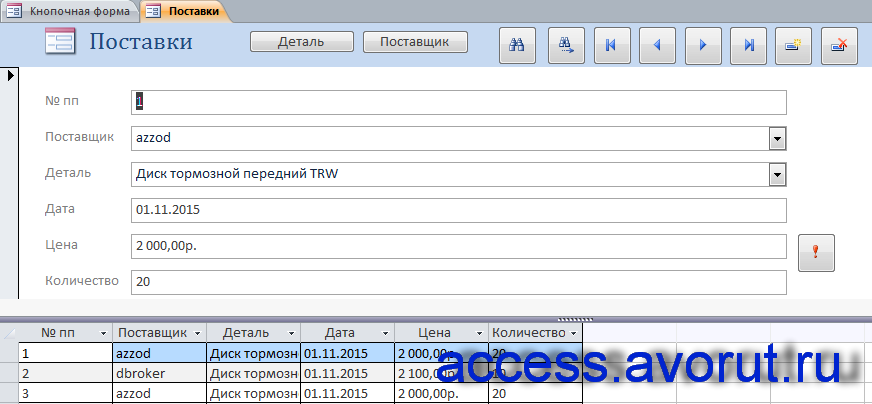The image size is (872, 404).
Task: Click Цена cell 2 000,00р. in row 3
Action: (442, 393)
